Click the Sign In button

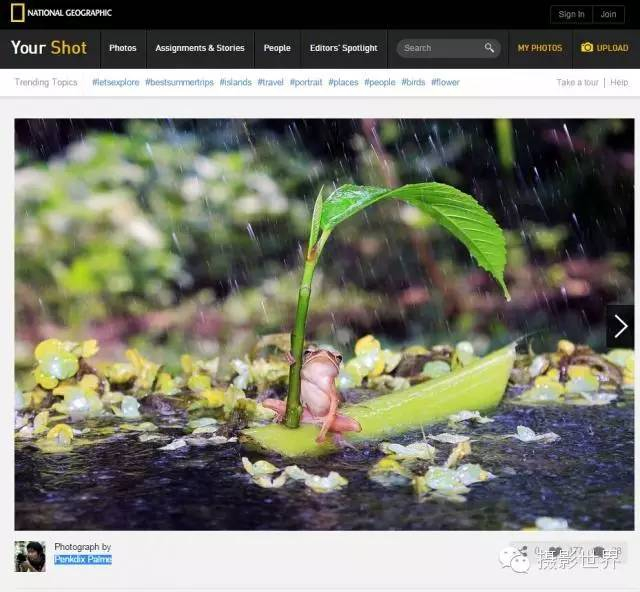tap(571, 14)
